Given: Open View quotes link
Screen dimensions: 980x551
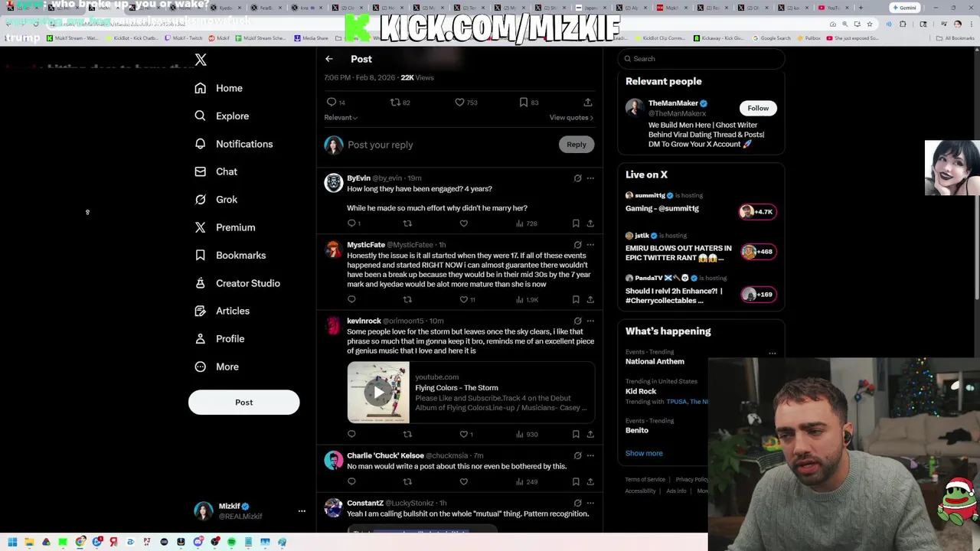Looking at the screenshot, I should pos(571,117).
